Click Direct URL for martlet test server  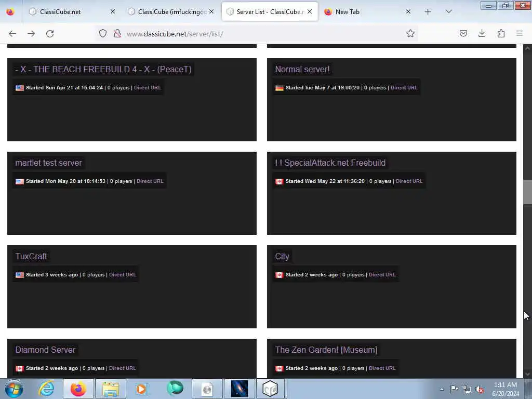coord(150,181)
